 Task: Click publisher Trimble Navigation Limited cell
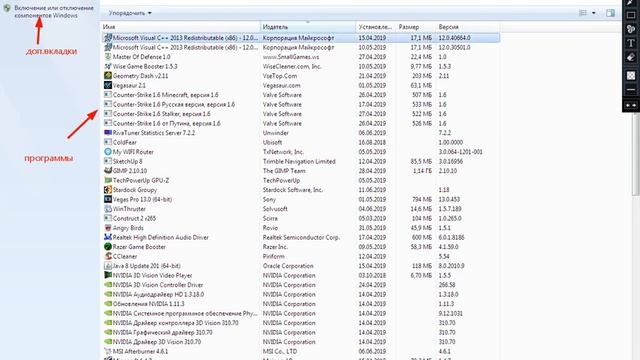tap(299, 161)
